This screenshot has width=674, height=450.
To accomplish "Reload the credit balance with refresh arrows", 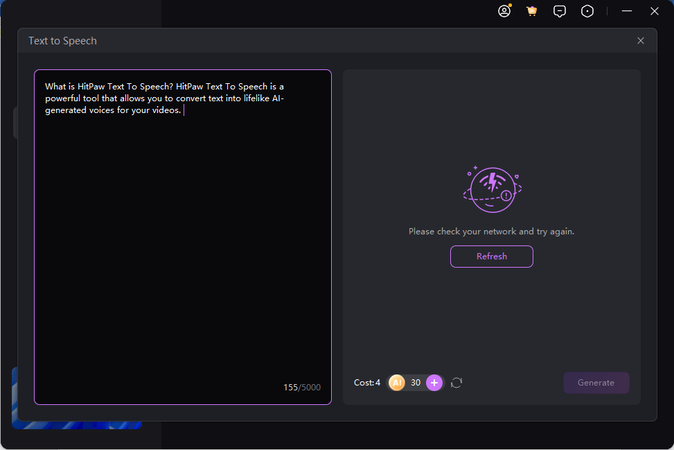I will click(456, 383).
